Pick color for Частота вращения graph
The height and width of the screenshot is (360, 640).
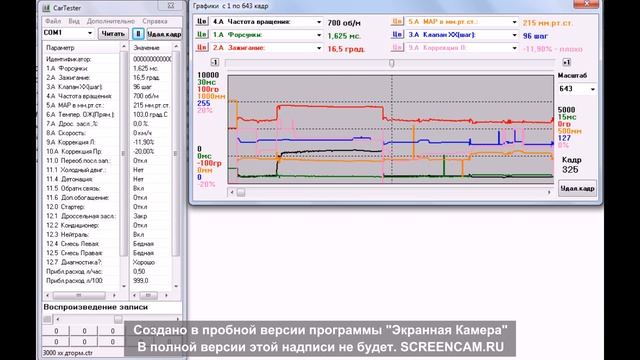(202, 22)
